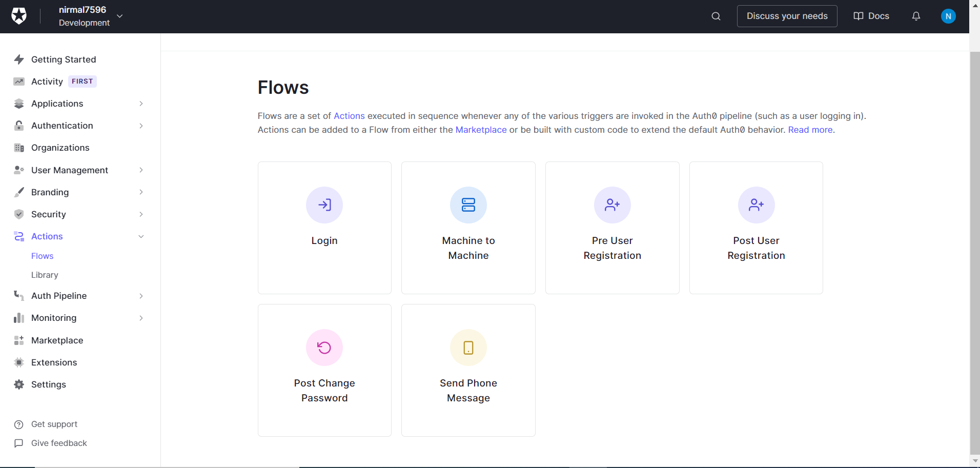Screen dimensions: 980x468
Task: Expand the Auth Pipeline submenu chevron
Action: pos(141,296)
